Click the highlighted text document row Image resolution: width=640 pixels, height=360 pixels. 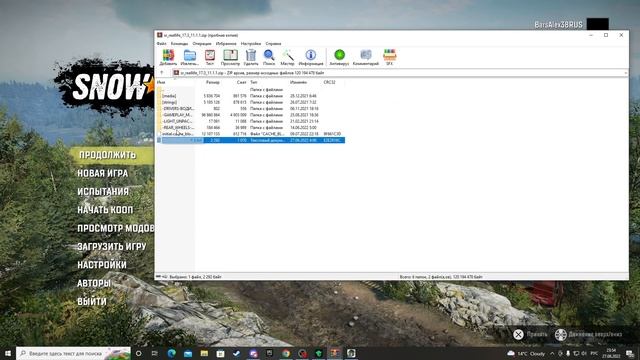(251, 140)
